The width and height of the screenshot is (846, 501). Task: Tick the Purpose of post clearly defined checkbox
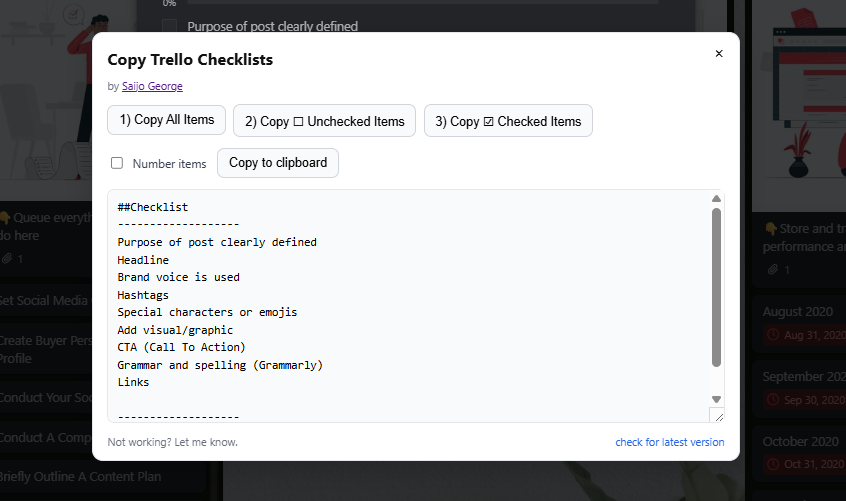click(169, 26)
